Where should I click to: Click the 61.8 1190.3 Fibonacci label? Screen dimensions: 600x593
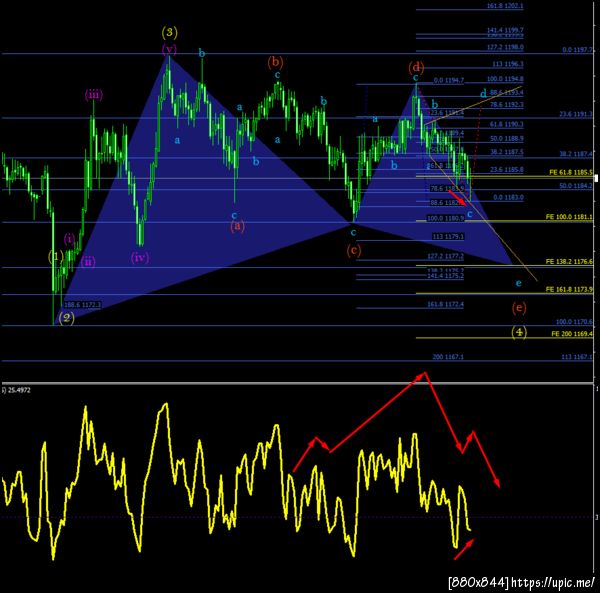(x=506, y=124)
